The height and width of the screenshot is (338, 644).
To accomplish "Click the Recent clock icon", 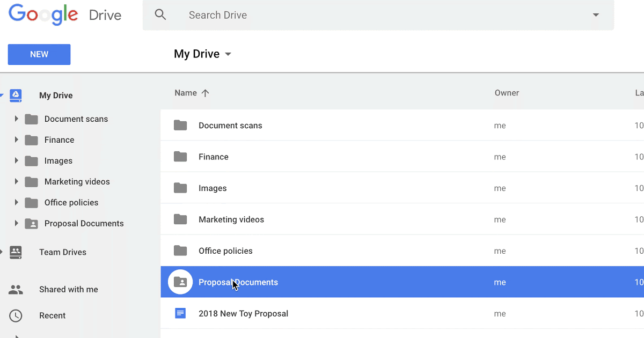I will [16, 316].
